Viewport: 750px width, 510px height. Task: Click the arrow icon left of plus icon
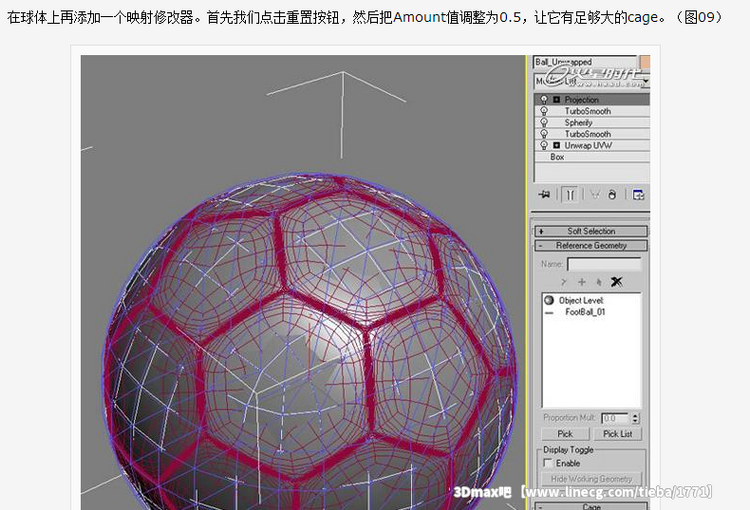pyautogui.click(x=564, y=282)
